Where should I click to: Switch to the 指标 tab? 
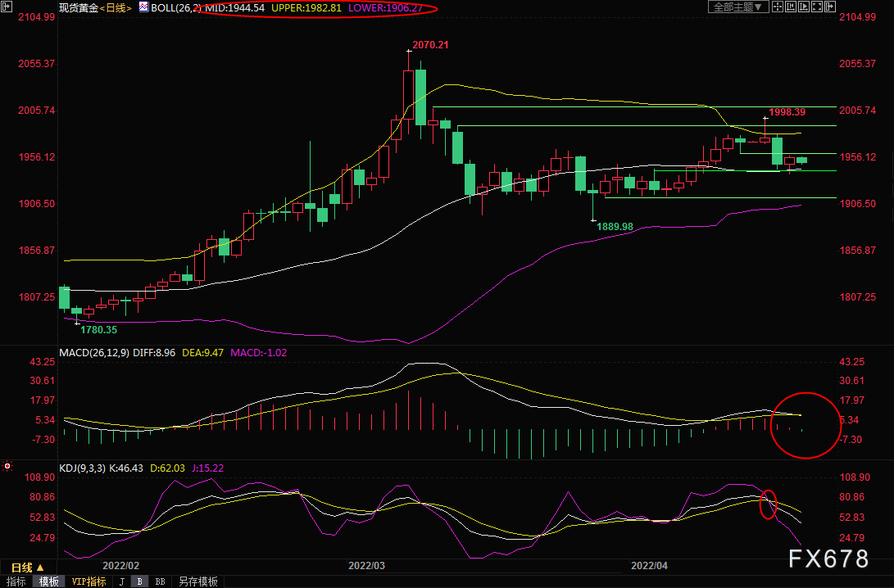[16, 581]
